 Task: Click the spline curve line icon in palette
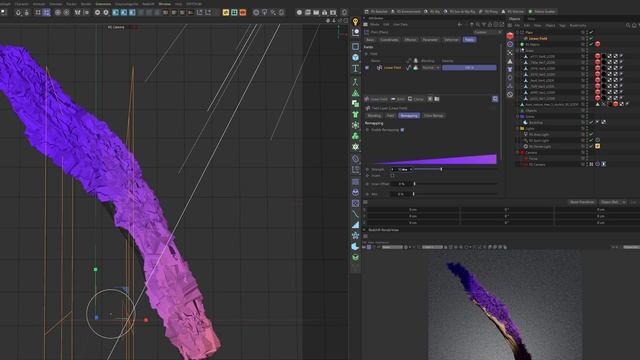click(356, 214)
